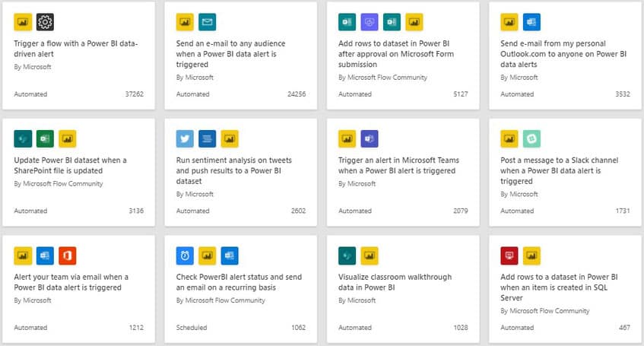Open 'Trigger a flow with a Power BI data-driven alert'
This screenshot has width=644, height=346.
click(x=75, y=49)
